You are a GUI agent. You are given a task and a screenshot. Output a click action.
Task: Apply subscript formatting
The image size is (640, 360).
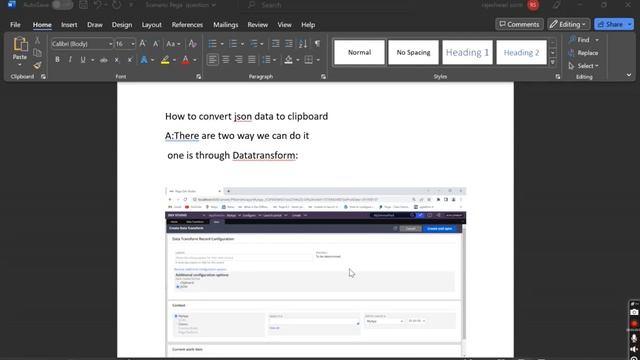117,60
